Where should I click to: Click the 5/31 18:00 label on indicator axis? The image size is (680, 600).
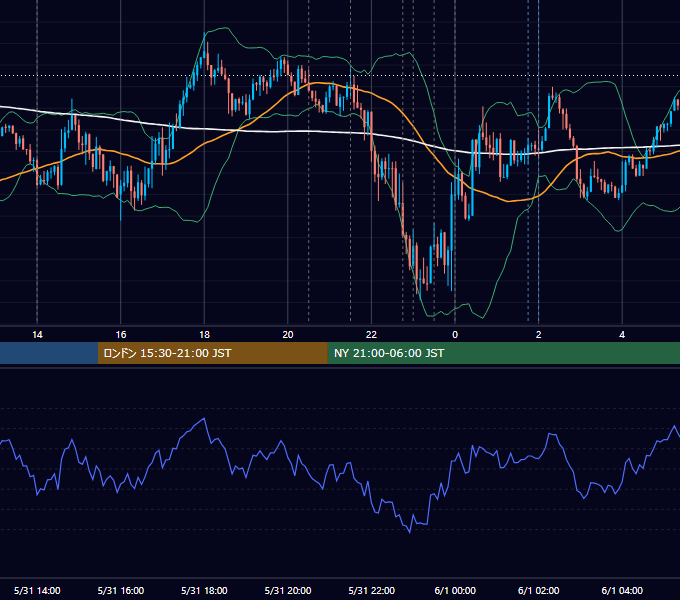[x=204, y=590]
